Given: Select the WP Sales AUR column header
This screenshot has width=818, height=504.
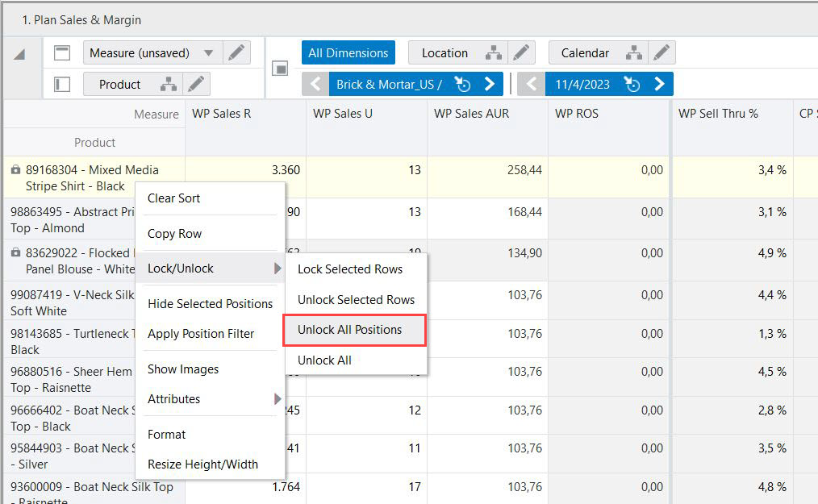Looking at the screenshot, I should pos(471,114).
